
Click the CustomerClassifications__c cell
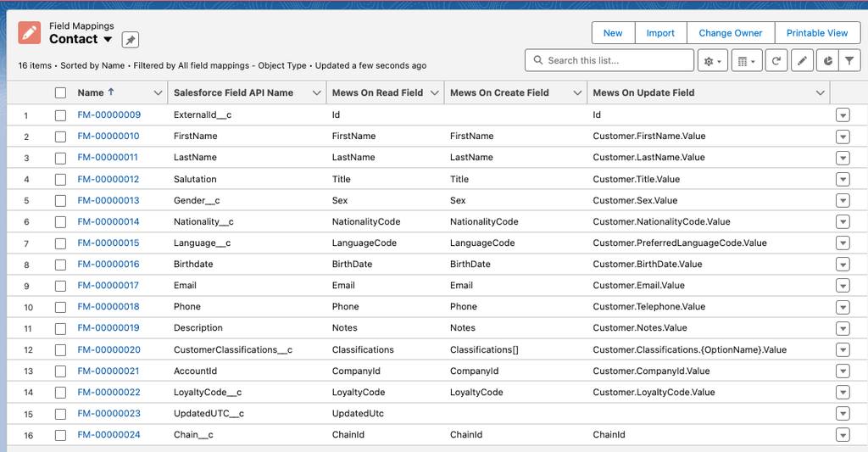coord(233,349)
